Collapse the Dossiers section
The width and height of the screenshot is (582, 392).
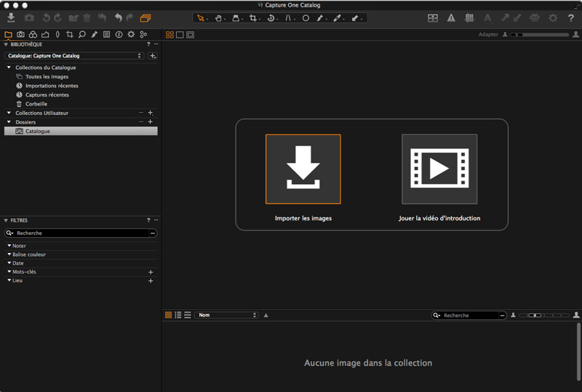[x=9, y=121]
